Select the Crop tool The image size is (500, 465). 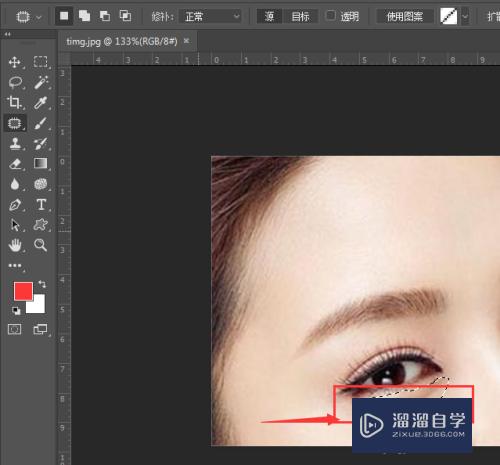[14, 102]
